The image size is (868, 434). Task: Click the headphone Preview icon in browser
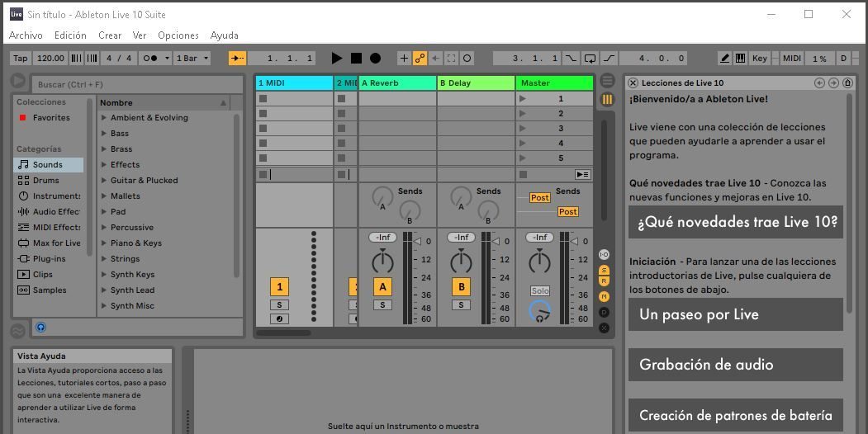tap(41, 328)
